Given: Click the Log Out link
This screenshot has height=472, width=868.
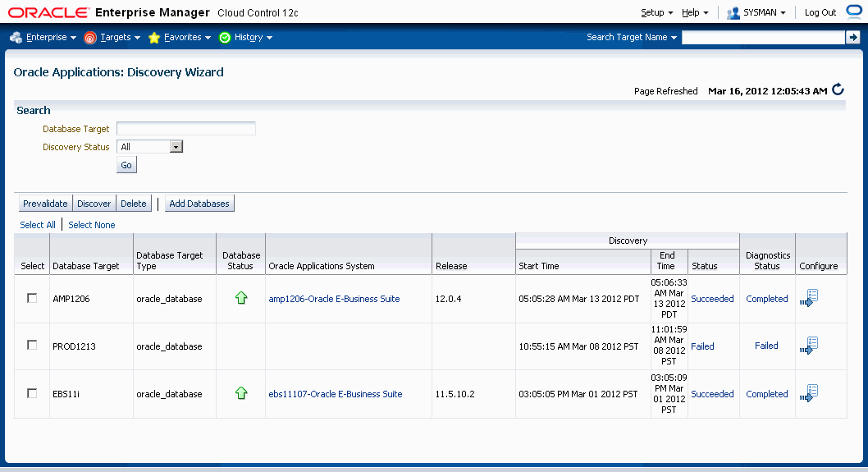Looking at the screenshot, I should [820, 13].
